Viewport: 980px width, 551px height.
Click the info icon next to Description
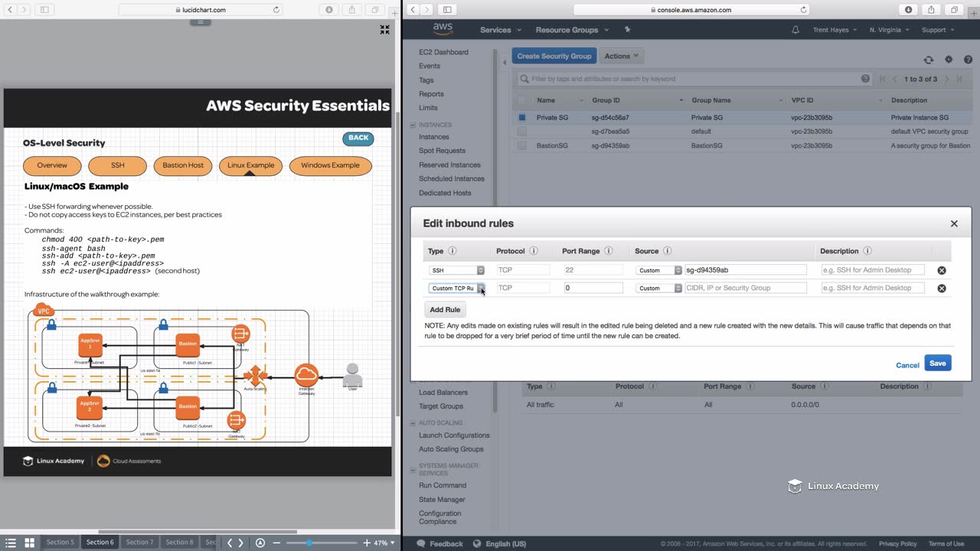tap(867, 251)
